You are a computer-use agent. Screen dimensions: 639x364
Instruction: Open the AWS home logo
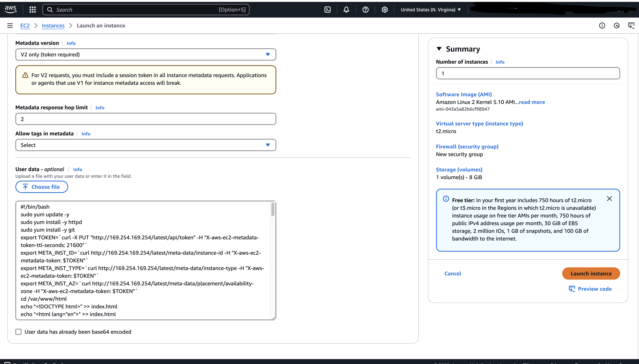pos(11,10)
